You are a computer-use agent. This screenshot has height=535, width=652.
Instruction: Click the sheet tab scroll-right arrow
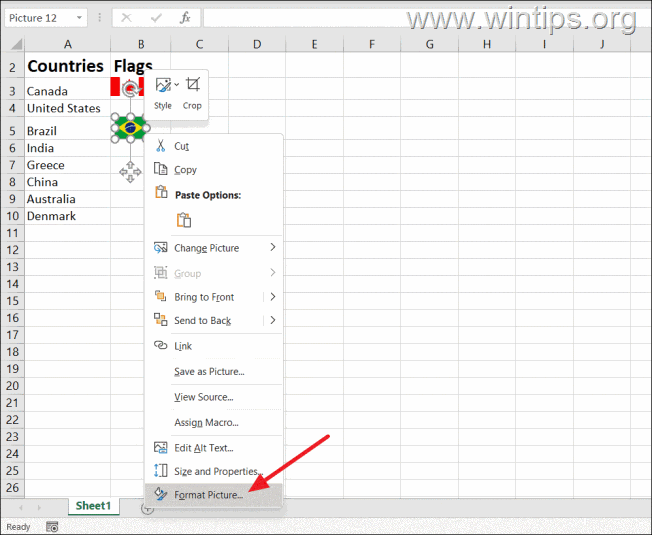pos(40,508)
